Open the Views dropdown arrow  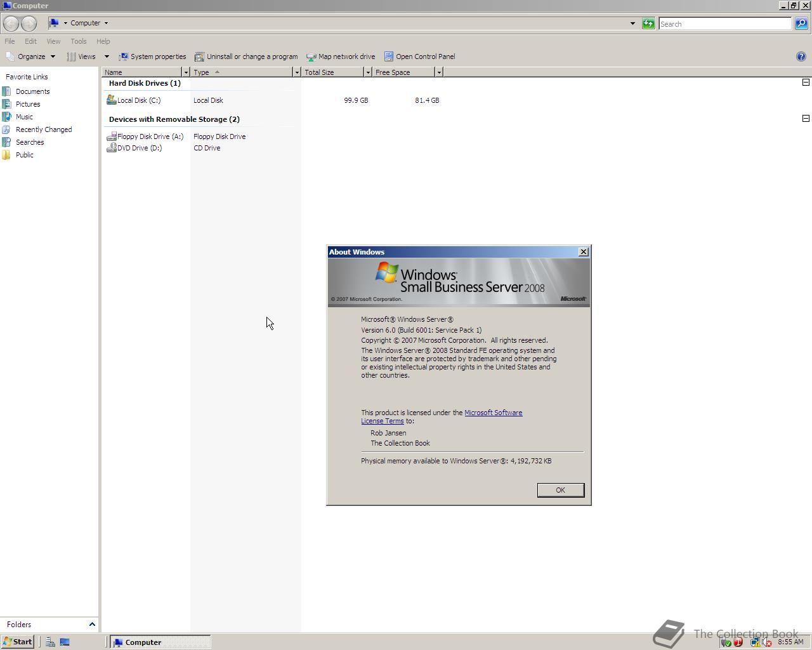point(107,56)
